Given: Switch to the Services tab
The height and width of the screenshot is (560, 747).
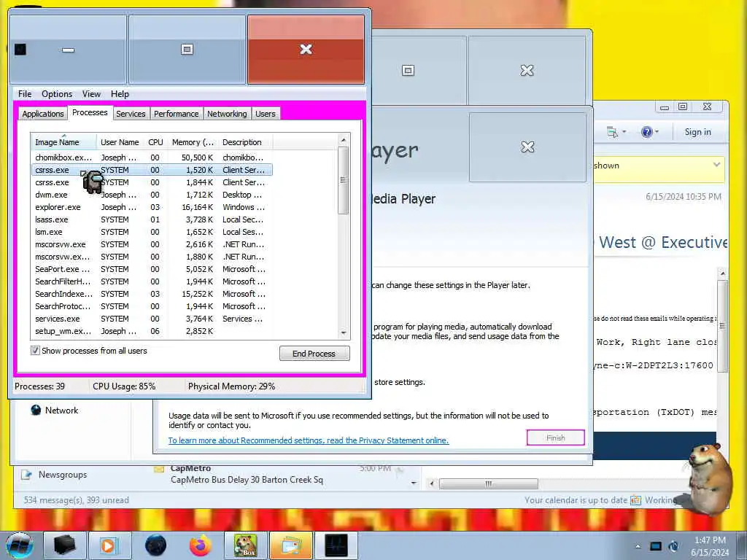Looking at the screenshot, I should tap(131, 113).
